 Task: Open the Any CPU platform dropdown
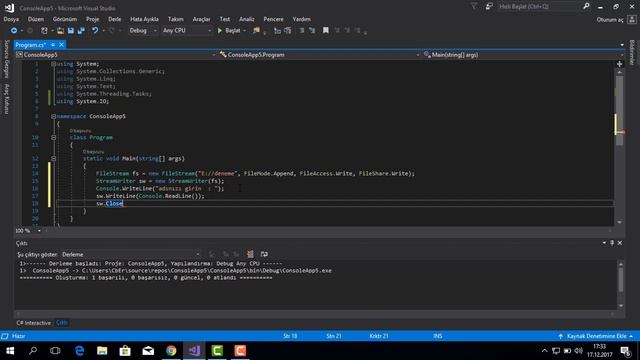coord(187,31)
